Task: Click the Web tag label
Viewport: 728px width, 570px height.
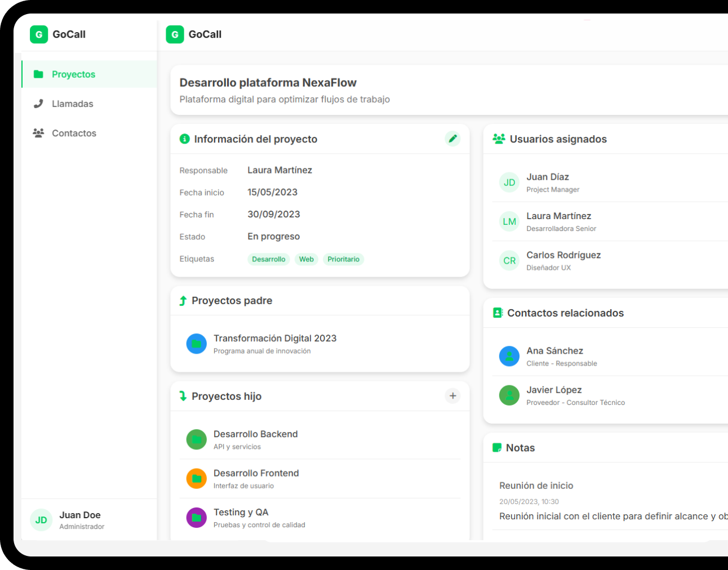Action: pos(307,259)
